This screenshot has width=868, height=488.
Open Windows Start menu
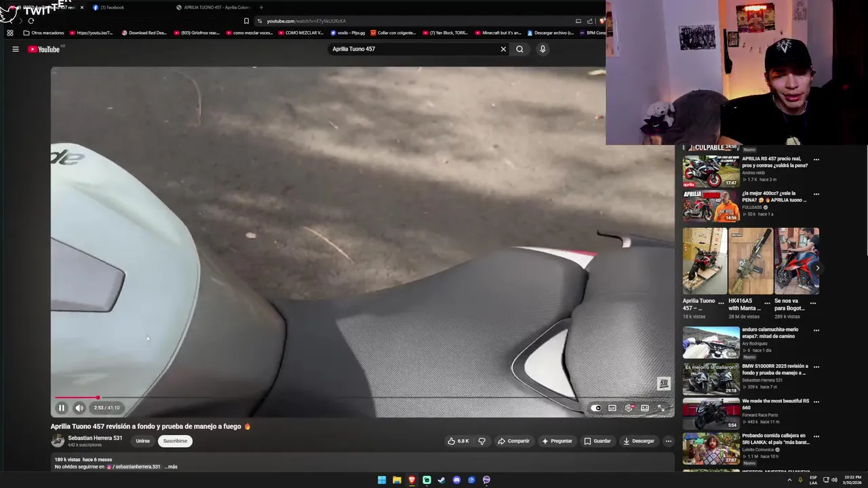coord(382,480)
